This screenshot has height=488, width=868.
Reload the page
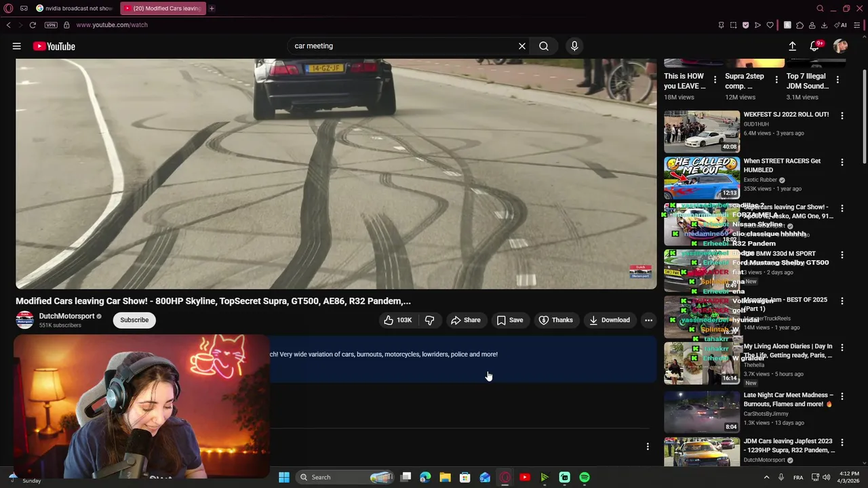click(x=32, y=25)
